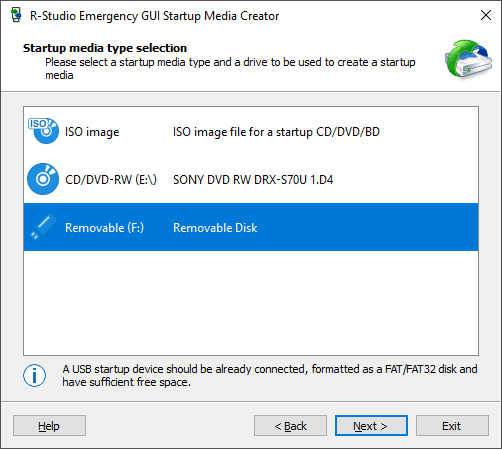Click ISO image file for startup CD/DVD/BD text
Image resolution: width=502 pixels, height=449 pixels.
[x=276, y=132]
